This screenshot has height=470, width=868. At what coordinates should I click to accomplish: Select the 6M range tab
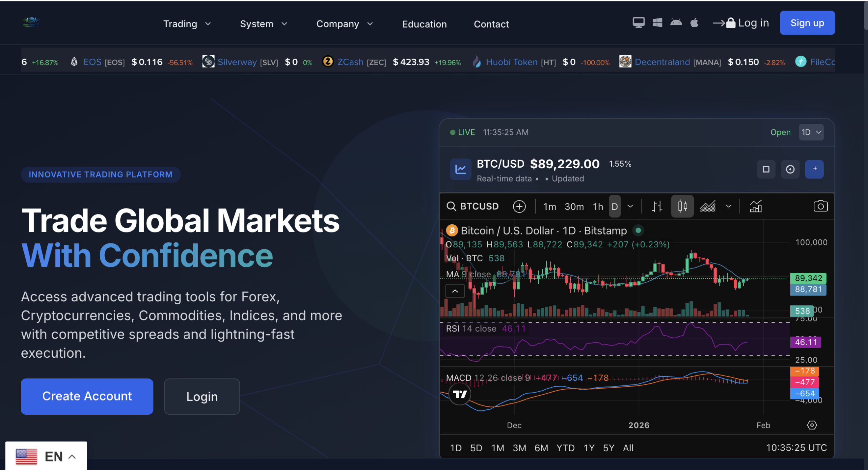tap(541, 448)
